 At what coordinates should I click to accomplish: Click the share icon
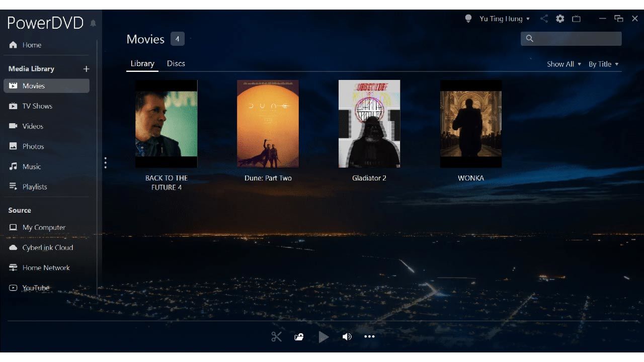(544, 19)
